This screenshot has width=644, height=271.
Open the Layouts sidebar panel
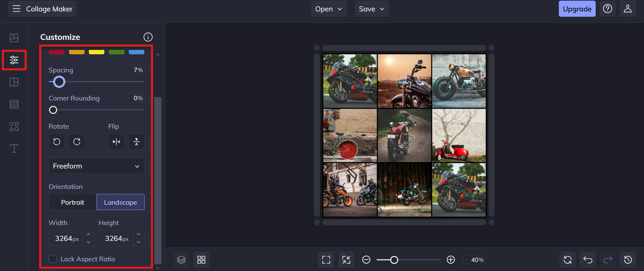(x=14, y=82)
